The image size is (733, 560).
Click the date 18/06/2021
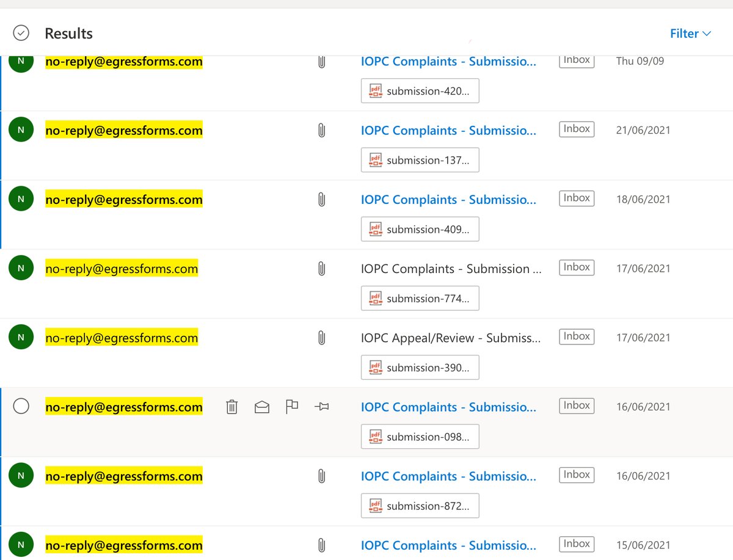click(643, 199)
